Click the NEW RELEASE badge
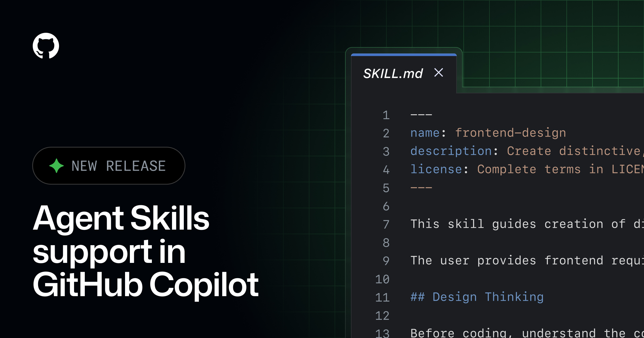Image resolution: width=644 pixels, height=338 pixels. tap(109, 166)
